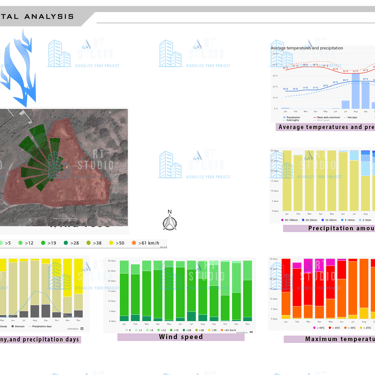375x375 pixels.
Task: Click the Average temperatures and precipitation label
Action: (x=326, y=127)
